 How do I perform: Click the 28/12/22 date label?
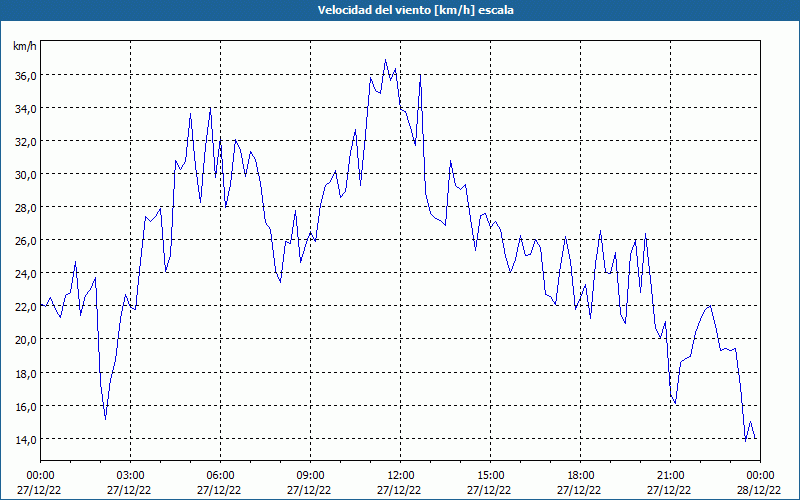(759, 490)
